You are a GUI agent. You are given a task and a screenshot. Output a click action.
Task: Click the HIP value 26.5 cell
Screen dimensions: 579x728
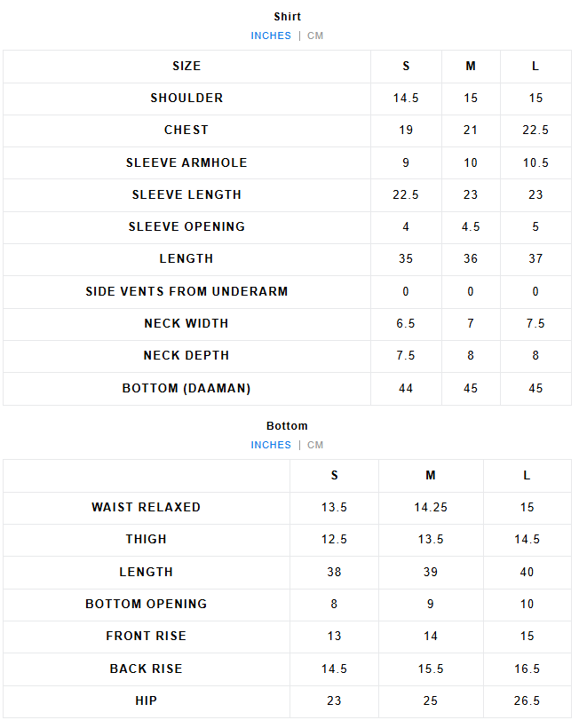[x=527, y=700]
